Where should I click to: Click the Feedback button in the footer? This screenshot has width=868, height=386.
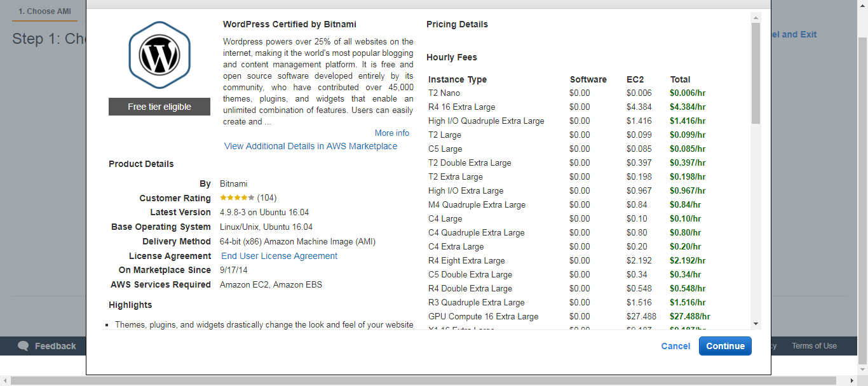(50, 345)
